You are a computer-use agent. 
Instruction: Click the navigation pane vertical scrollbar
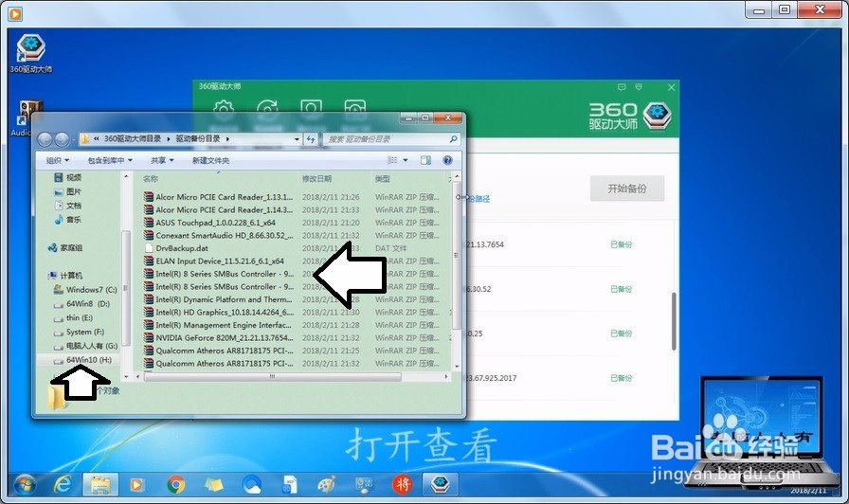tap(126, 288)
